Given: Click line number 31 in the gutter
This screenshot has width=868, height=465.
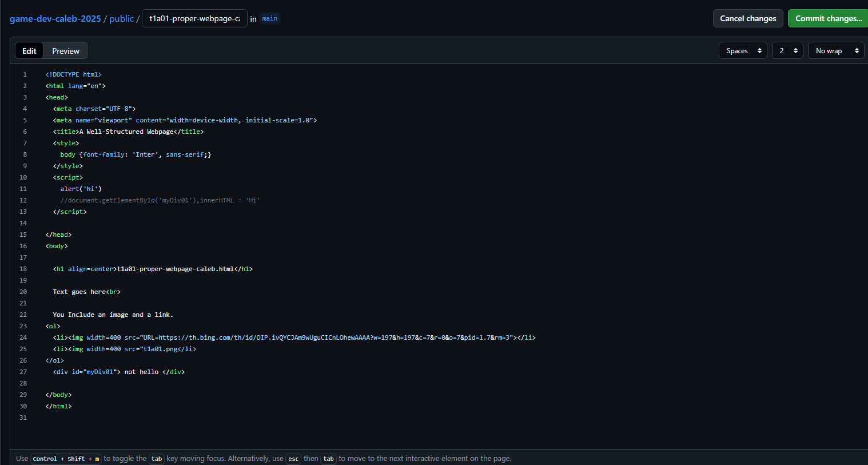Looking at the screenshot, I should click(23, 418).
